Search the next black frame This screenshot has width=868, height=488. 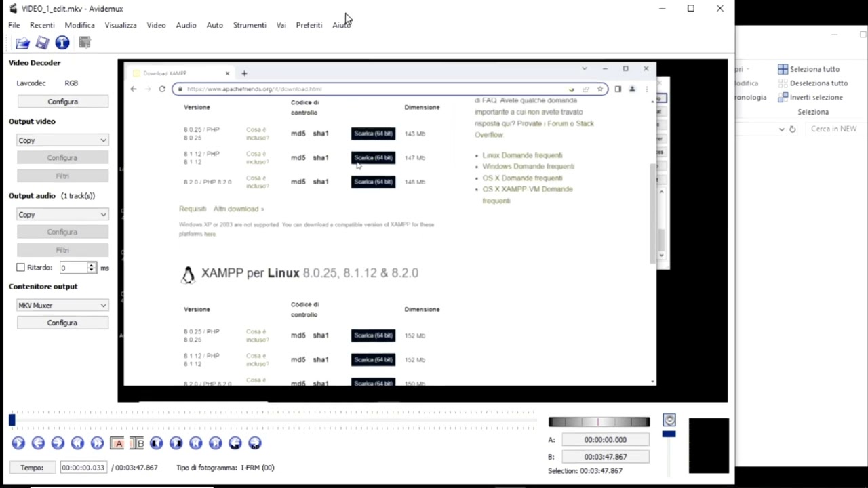coord(176,443)
